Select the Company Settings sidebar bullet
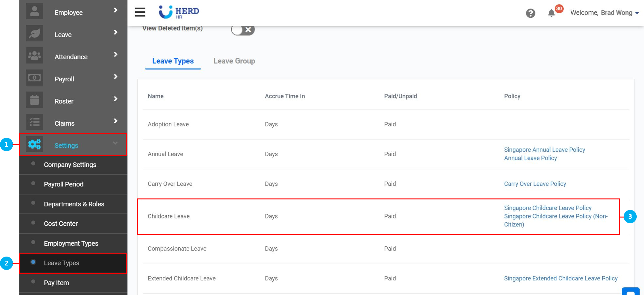644x295 pixels. 33,164
